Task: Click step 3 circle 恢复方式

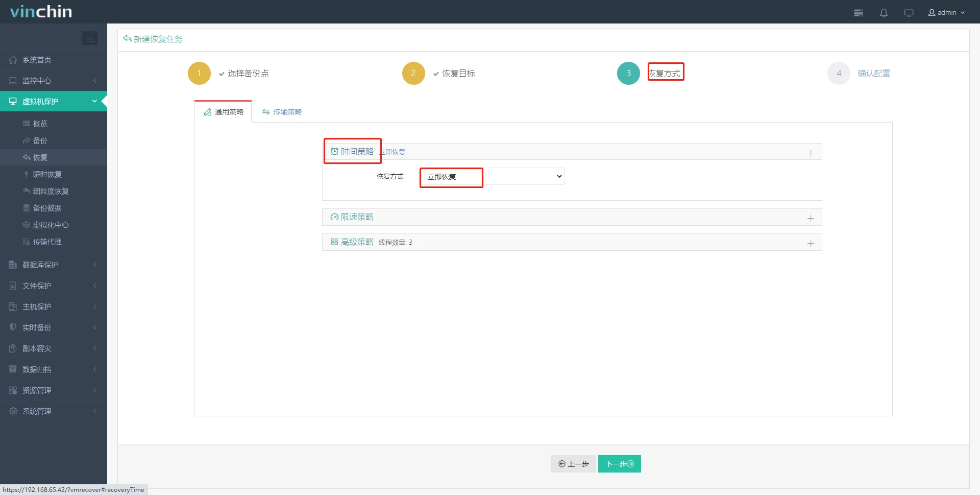Action: tap(628, 73)
